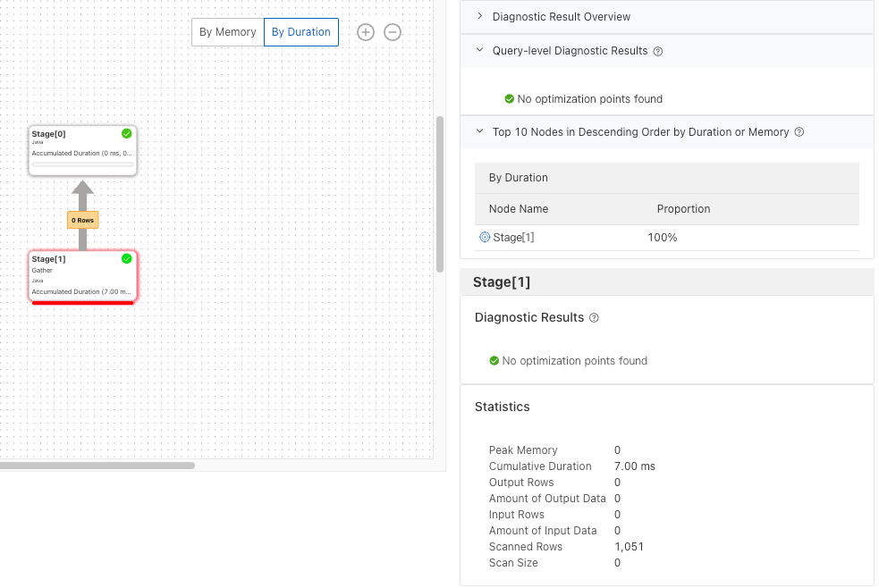
Task: Click the help icon beside Diagnostic Results heading
Action: [x=595, y=318]
